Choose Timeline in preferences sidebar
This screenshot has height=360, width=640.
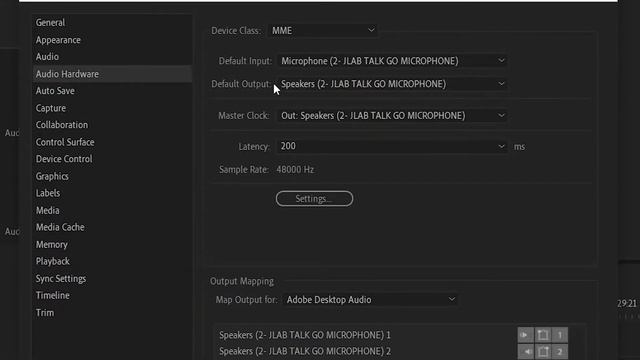[x=112, y=296]
